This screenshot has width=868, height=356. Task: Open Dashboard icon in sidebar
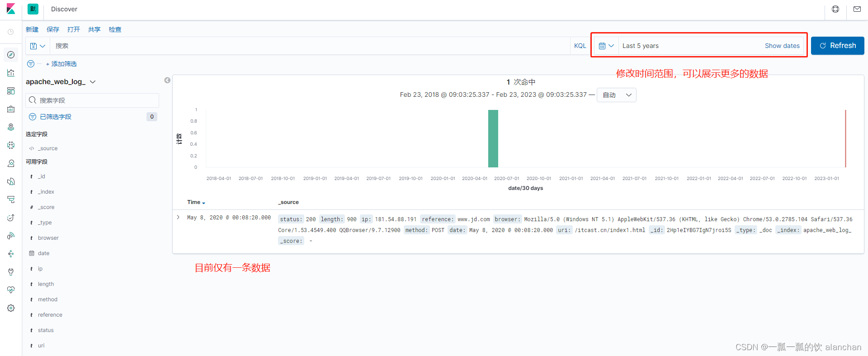(11, 91)
